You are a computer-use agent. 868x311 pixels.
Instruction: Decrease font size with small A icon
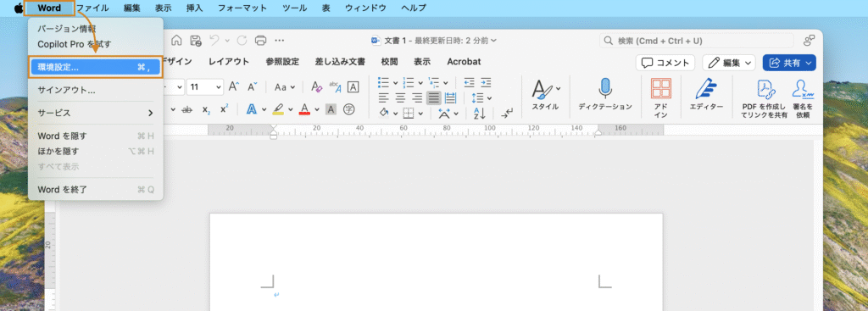point(253,87)
